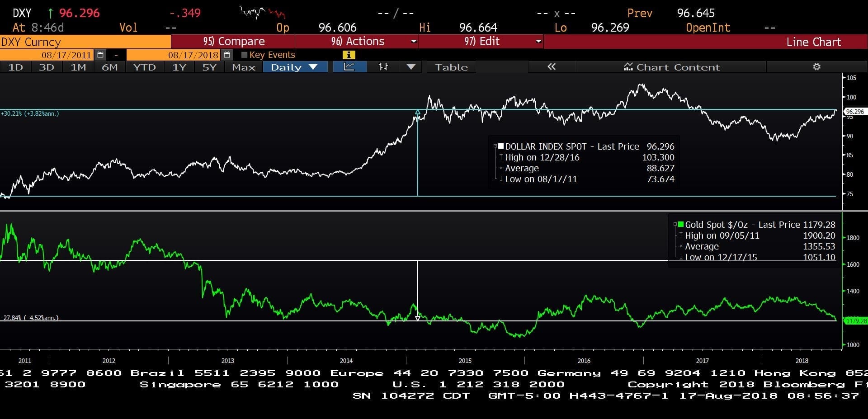868x419 pixels.
Task: Select the 1D range tab
Action: 15,67
